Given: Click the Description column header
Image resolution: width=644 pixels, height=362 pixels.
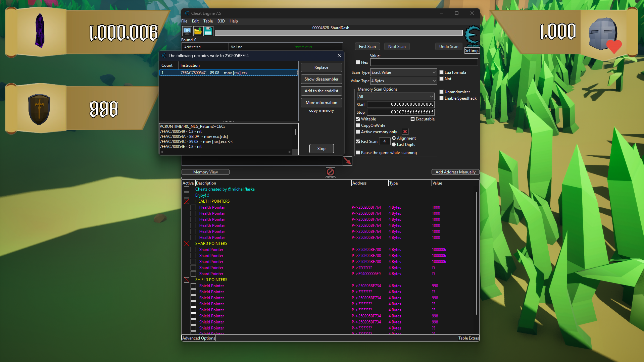Looking at the screenshot, I should point(273,183).
